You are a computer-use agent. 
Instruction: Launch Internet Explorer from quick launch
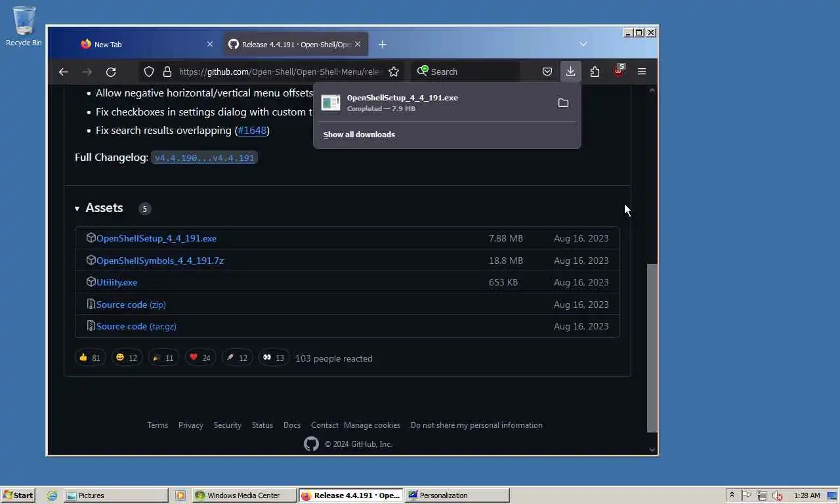tap(52, 495)
